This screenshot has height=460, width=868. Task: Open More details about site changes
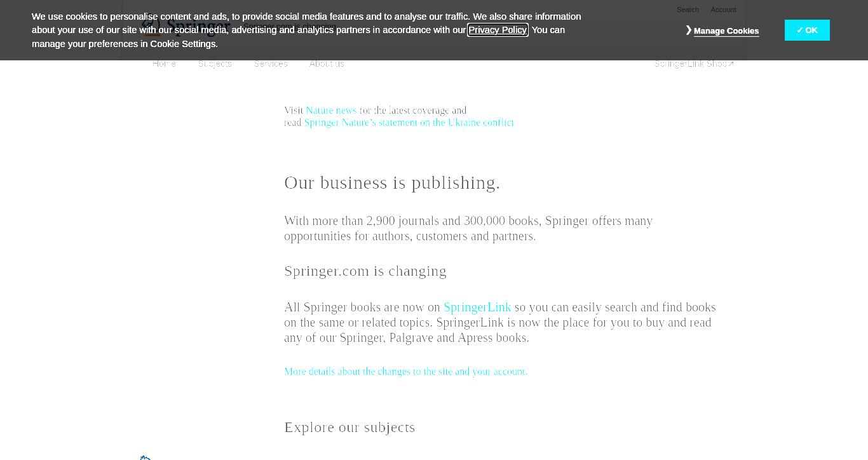pyautogui.click(x=405, y=372)
